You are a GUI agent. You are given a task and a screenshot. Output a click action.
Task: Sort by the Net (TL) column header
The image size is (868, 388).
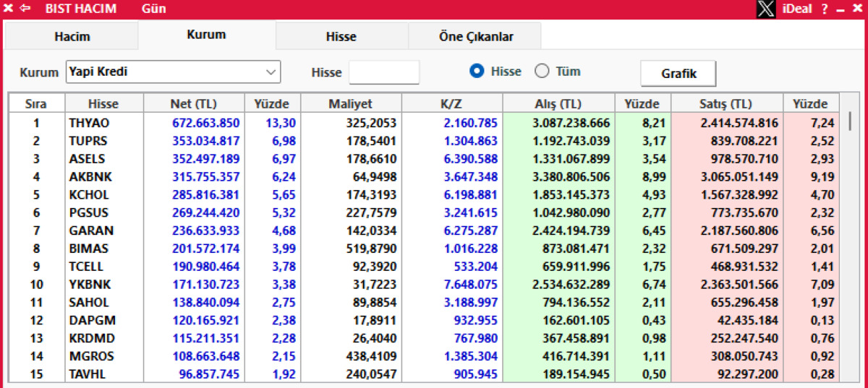click(194, 104)
